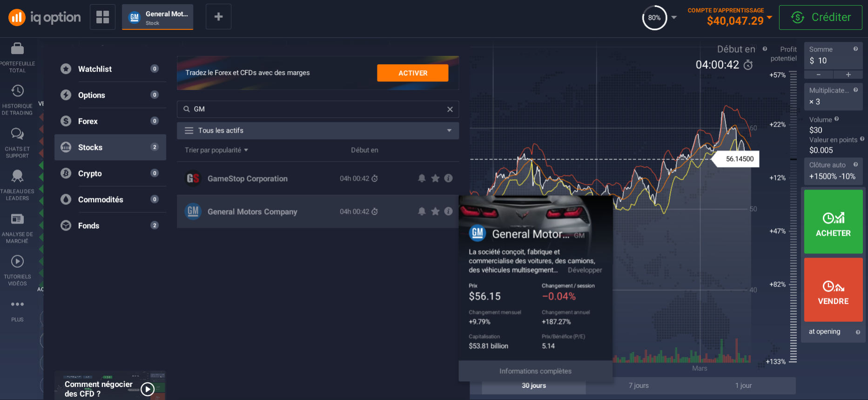This screenshot has width=868, height=400.
Task: Switch chart to 1 jour
Action: [x=743, y=386]
